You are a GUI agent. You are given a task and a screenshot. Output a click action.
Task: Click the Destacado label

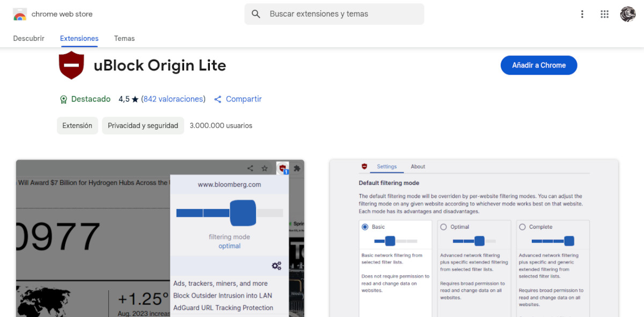(x=91, y=99)
